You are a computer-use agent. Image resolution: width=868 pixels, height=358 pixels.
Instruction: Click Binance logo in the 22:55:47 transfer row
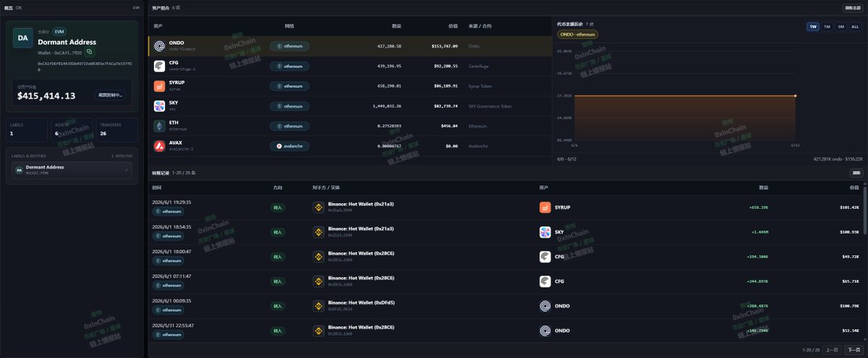pos(318,331)
